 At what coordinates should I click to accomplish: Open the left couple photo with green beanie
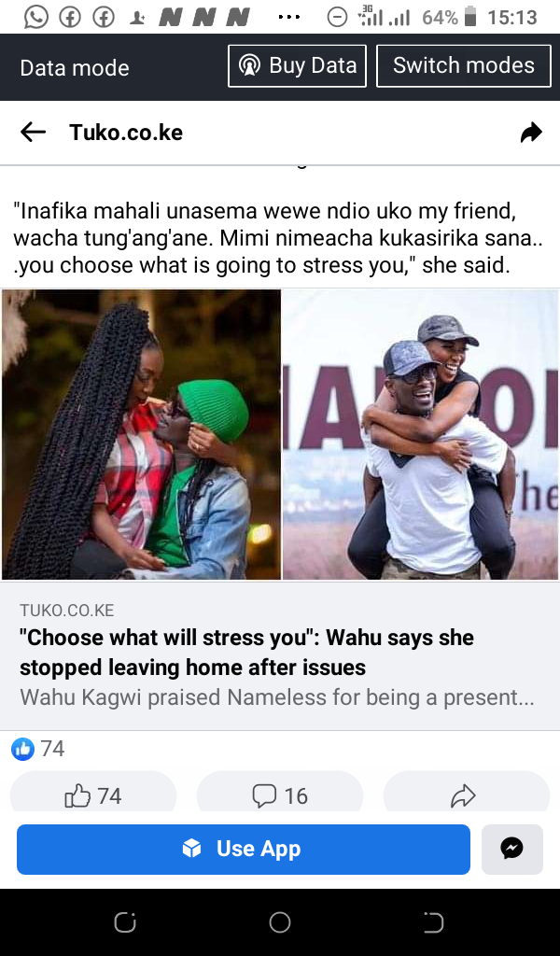(x=141, y=434)
